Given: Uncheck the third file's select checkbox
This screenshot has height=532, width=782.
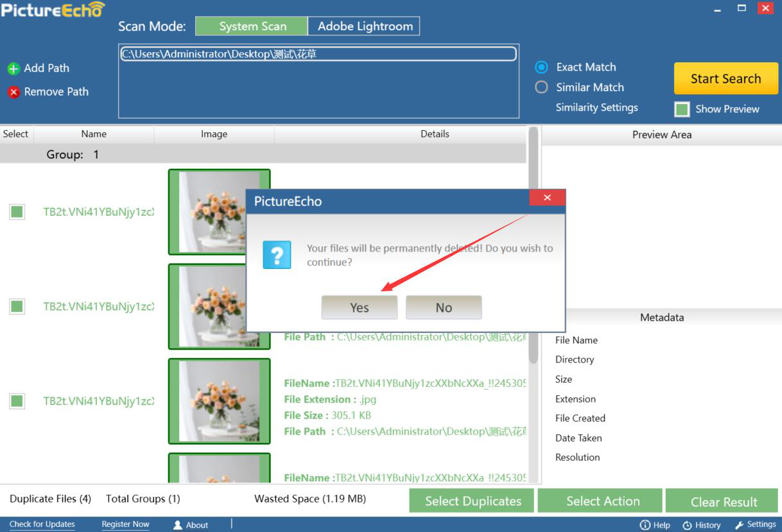Looking at the screenshot, I should point(17,401).
